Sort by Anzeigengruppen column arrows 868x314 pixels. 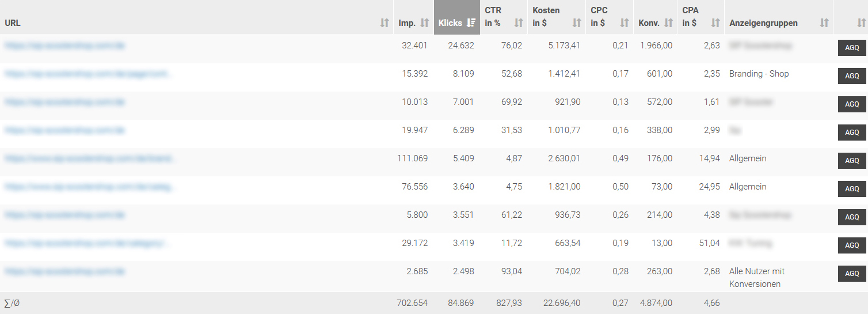click(x=824, y=23)
